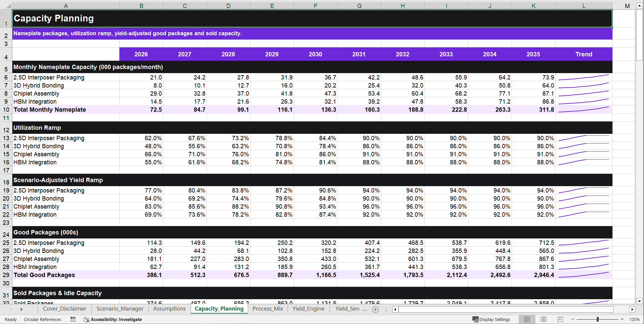Click vertical scrollbar down arrow

coord(639,301)
